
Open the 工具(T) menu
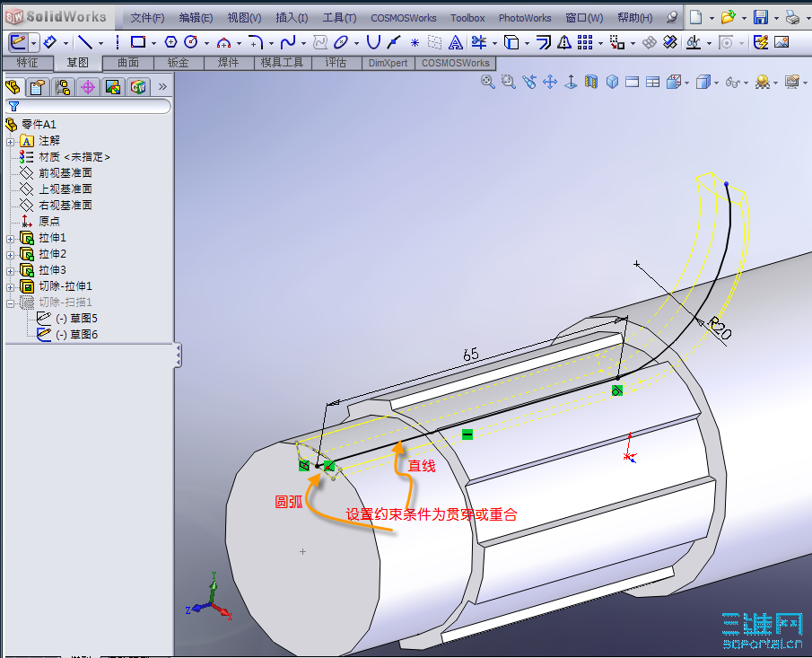(x=339, y=18)
